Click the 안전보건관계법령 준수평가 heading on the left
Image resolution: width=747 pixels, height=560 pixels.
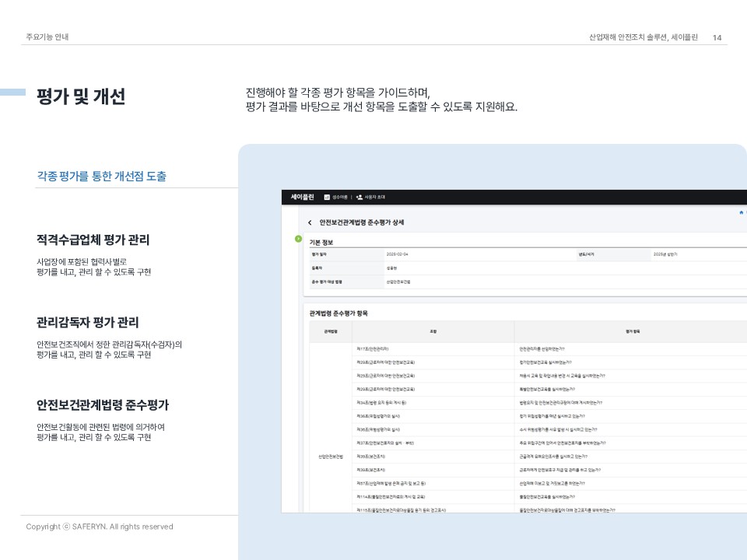(103, 405)
